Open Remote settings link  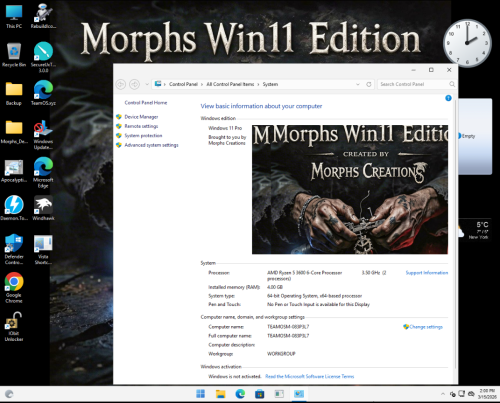coord(141,126)
